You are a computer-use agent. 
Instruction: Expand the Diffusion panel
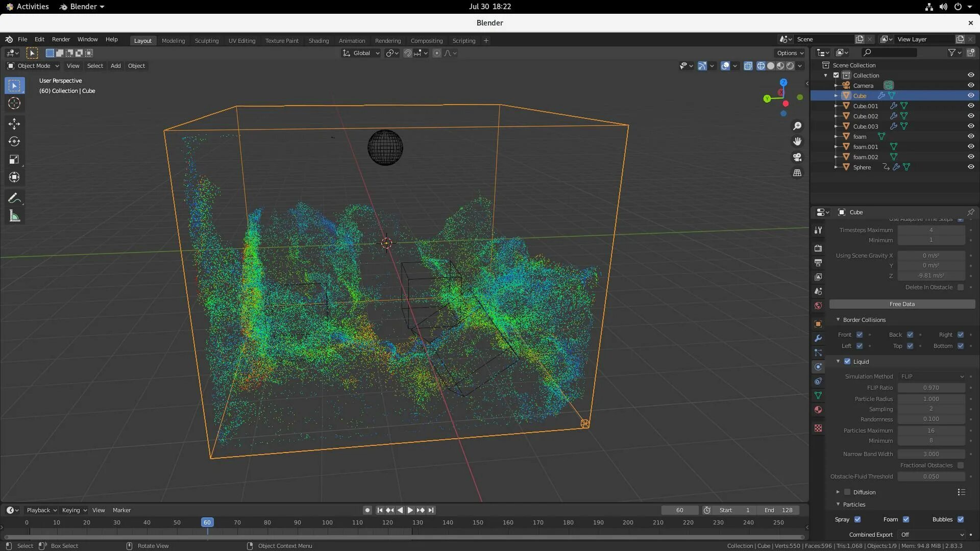point(838,492)
